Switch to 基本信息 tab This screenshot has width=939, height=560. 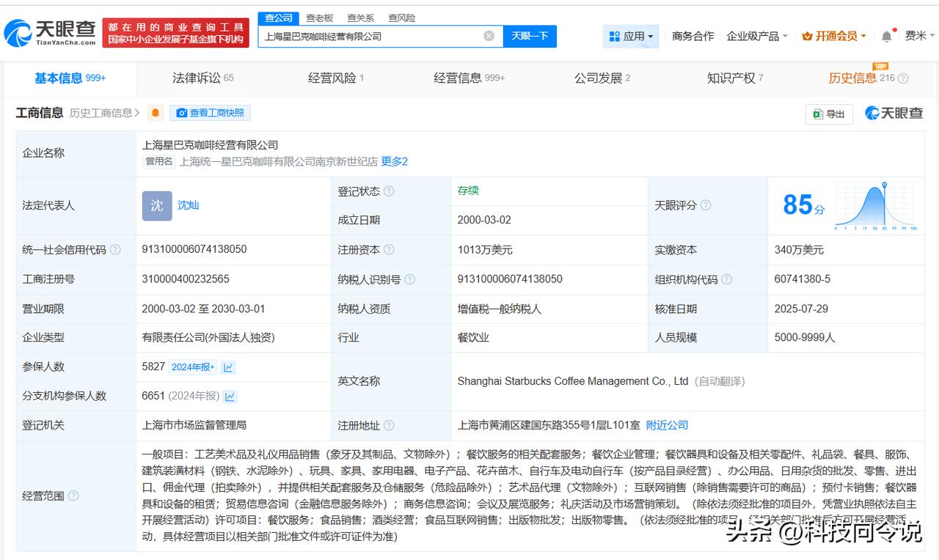[70, 78]
